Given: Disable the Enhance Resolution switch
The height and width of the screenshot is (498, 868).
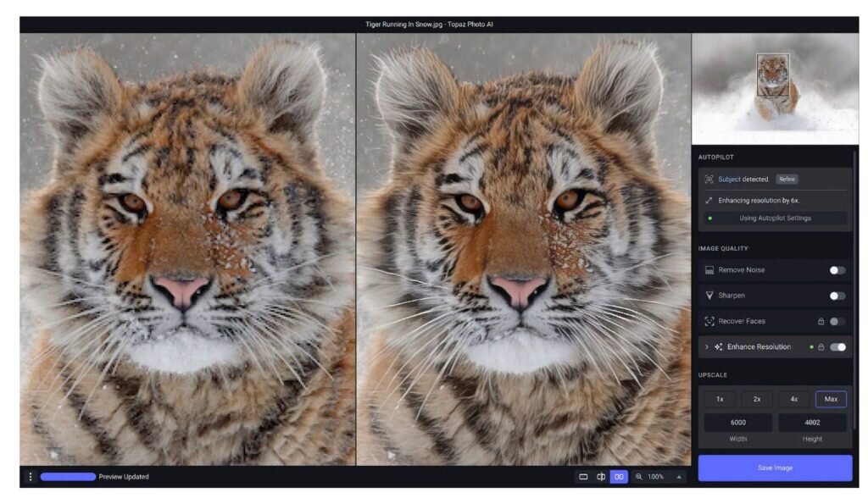Looking at the screenshot, I should [837, 347].
